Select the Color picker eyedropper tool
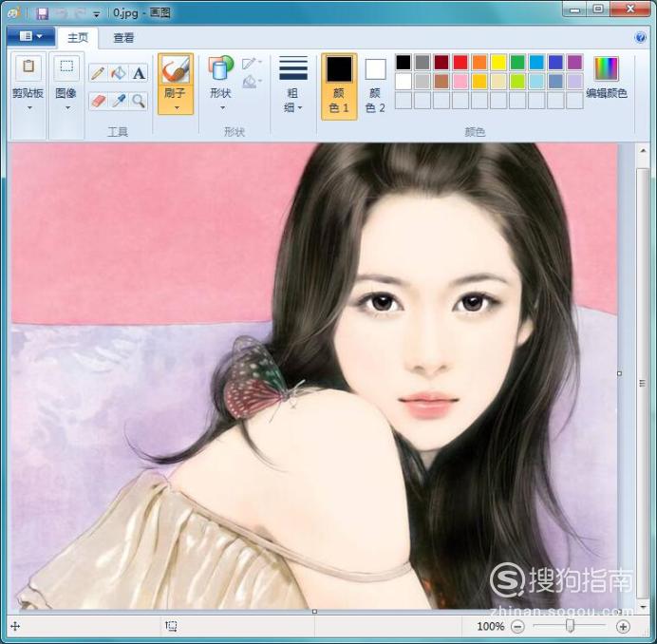Image resolution: width=657 pixels, height=644 pixels. pyautogui.click(x=119, y=101)
